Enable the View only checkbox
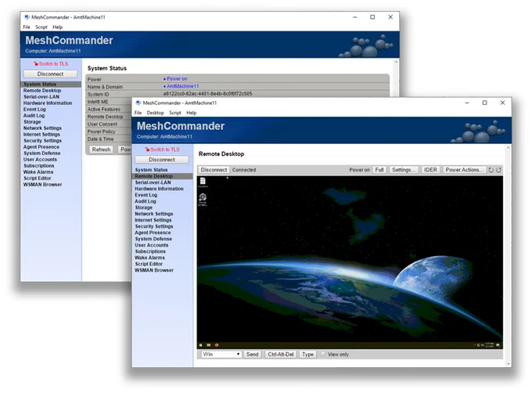 click(x=323, y=354)
